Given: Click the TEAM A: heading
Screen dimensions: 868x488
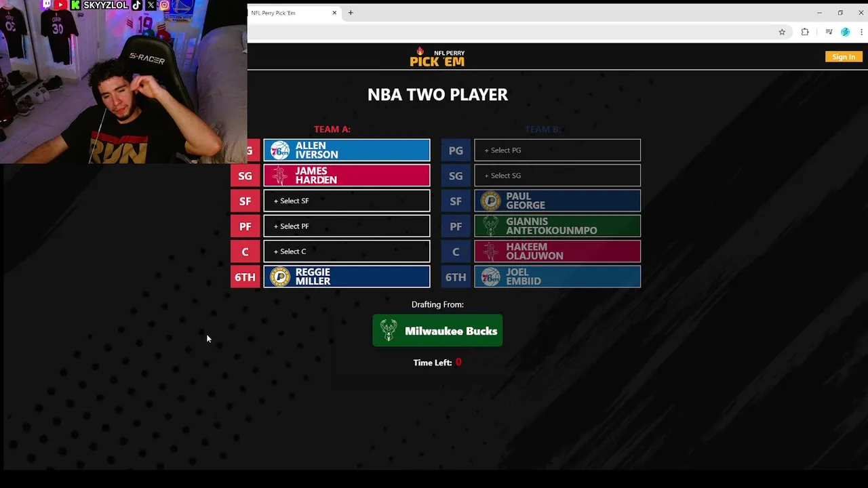Looking at the screenshot, I should 332,129.
